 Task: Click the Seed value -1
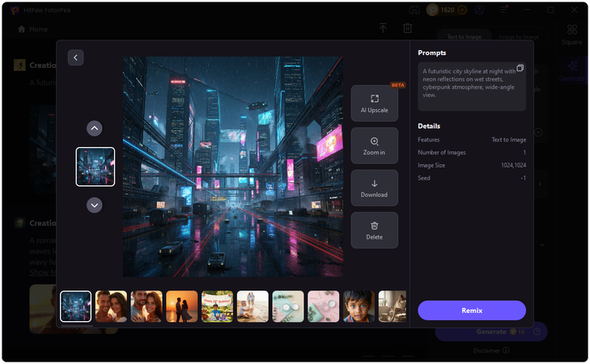tap(523, 178)
